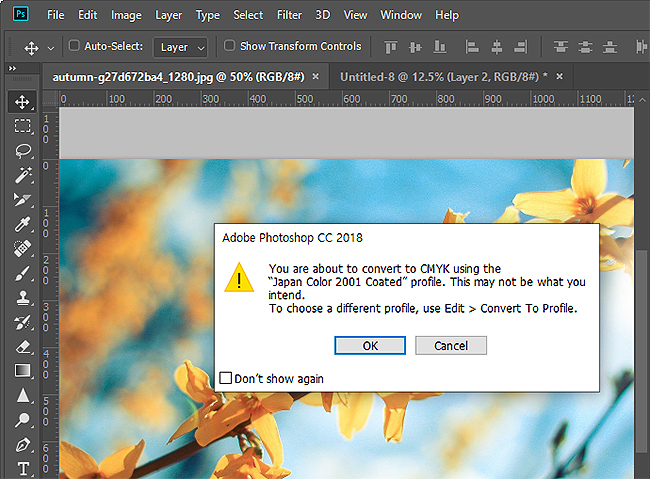Open the Window menu
This screenshot has width=650, height=479.
[x=401, y=15]
